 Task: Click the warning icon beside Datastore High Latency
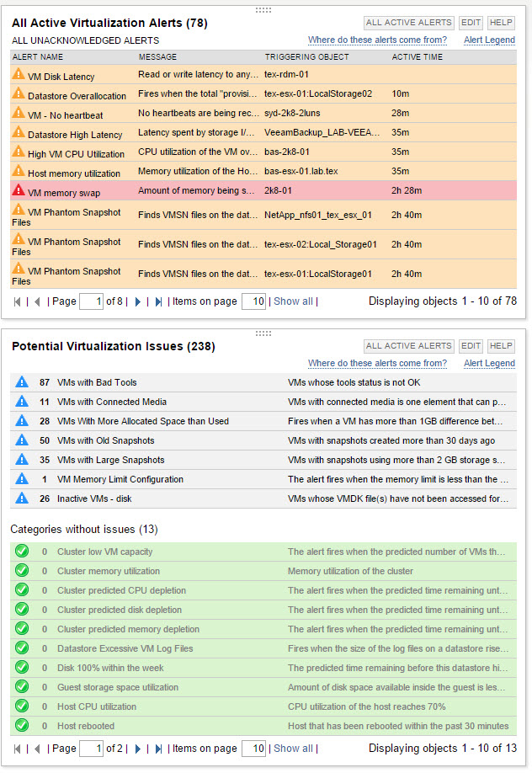point(19,132)
